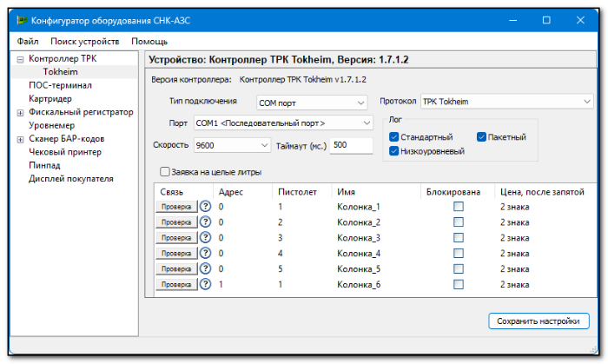
Task: Minimize the Конфигуратор window
Action: point(513,20)
